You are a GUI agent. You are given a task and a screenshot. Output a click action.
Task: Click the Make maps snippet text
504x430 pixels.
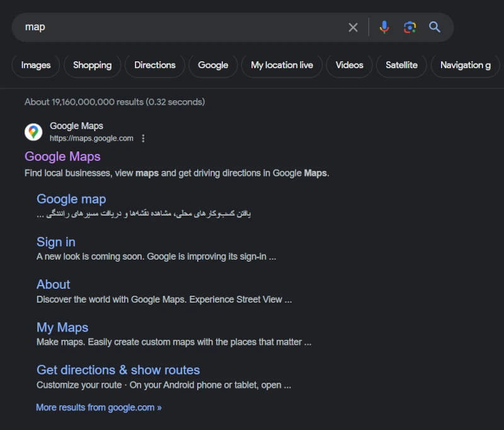tap(174, 342)
